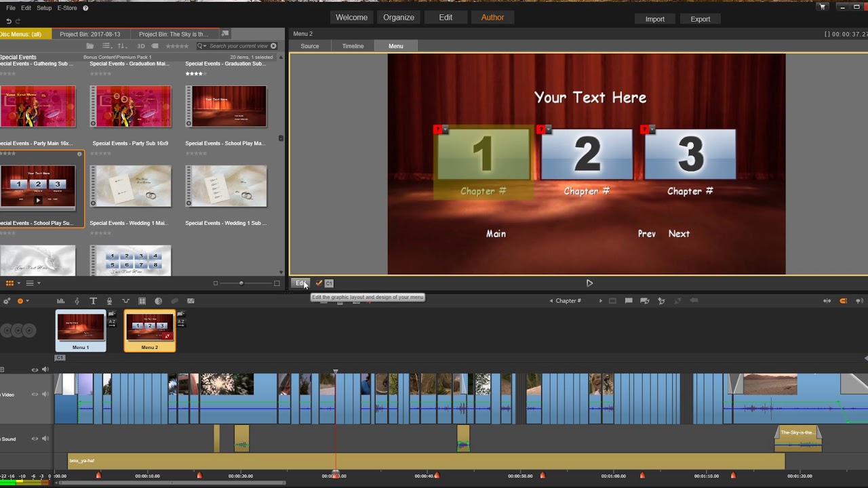This screenshot has height=488, width=868.
Task: Click the split clips icon at timeline right
Action: [x=827, y=301]
